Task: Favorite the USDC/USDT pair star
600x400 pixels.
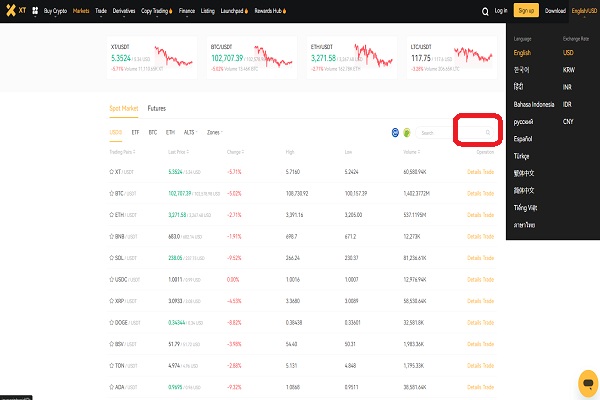Action: [112, 279]
